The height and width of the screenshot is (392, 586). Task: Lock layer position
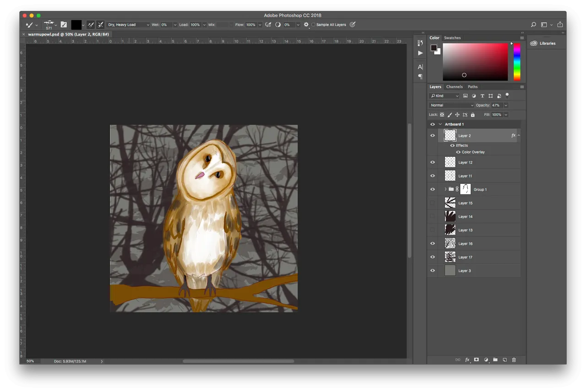[457, 115]
